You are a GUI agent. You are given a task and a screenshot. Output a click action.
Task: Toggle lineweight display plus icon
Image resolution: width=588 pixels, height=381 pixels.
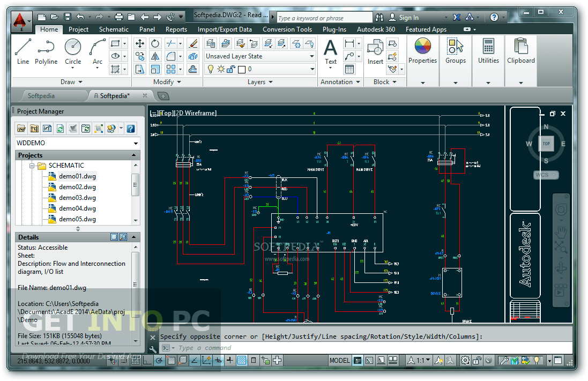click(x=230, y=361)
